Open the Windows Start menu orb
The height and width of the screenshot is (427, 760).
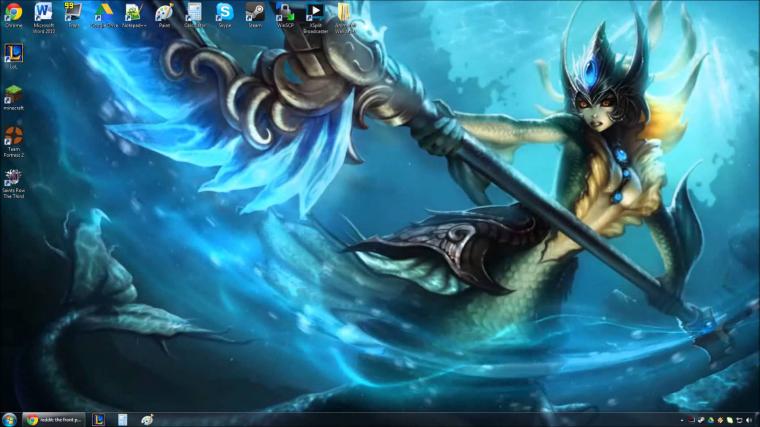coord(9,420)
